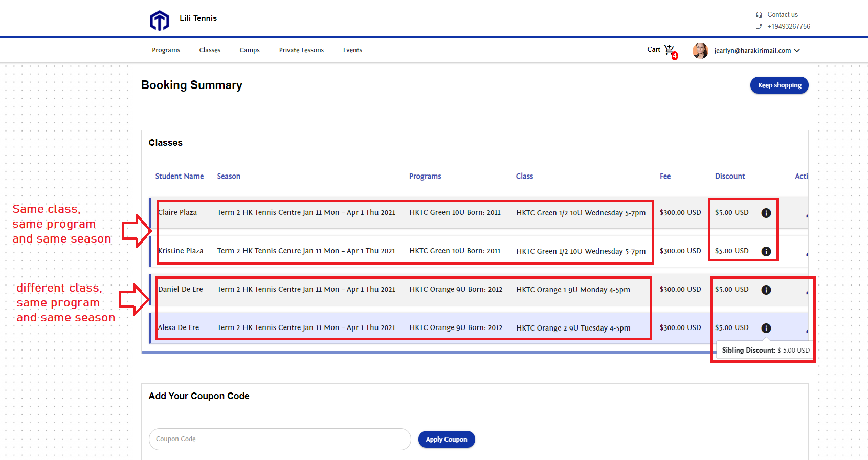868x460 pixels.
Task: Click the Cart link label
Action: tap(654, 50)
